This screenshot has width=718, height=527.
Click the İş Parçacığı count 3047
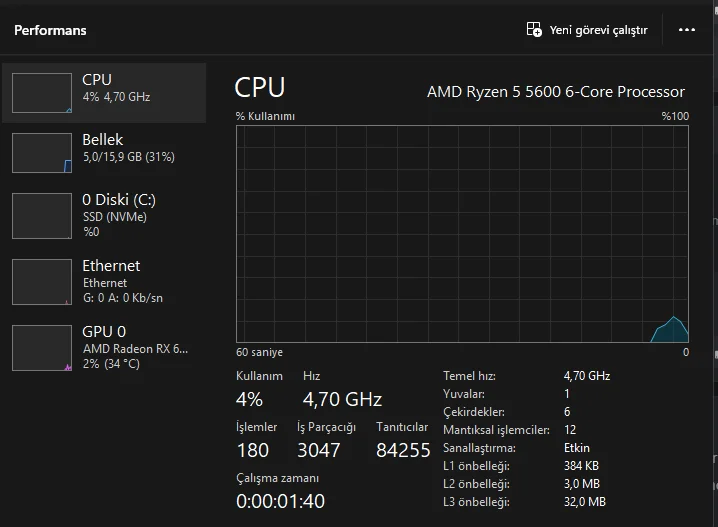[318, 451]
